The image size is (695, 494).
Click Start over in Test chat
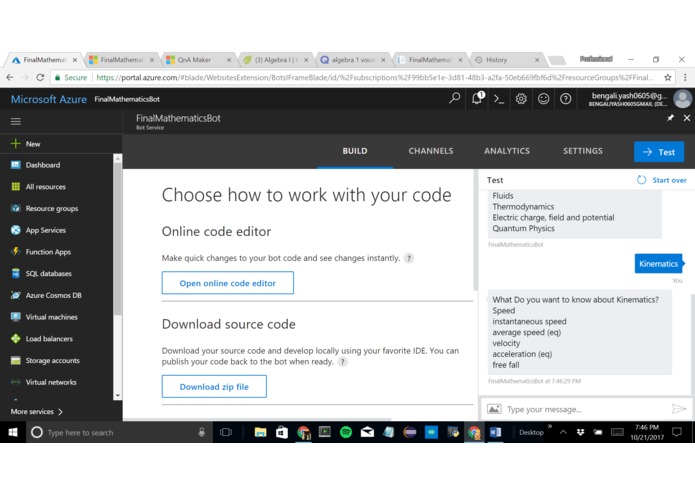pos(661,180)
